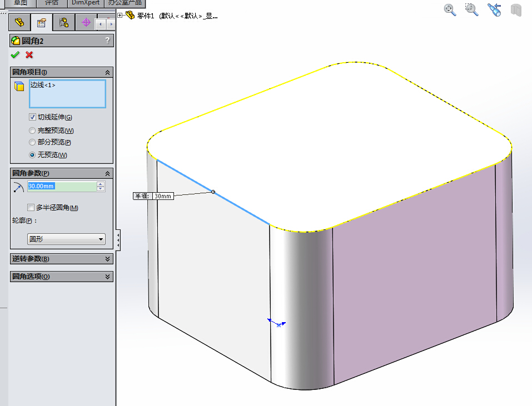532x406 pixels.
Task: Select 无预览 radio button
Action: pyautogui.click(x=32, y=155)
